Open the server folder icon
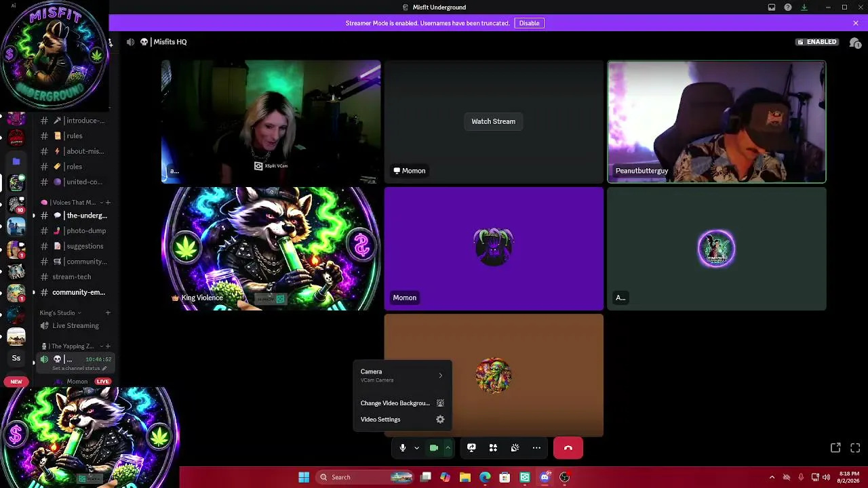Screen dimensions: 868x488 coord(16,161)
